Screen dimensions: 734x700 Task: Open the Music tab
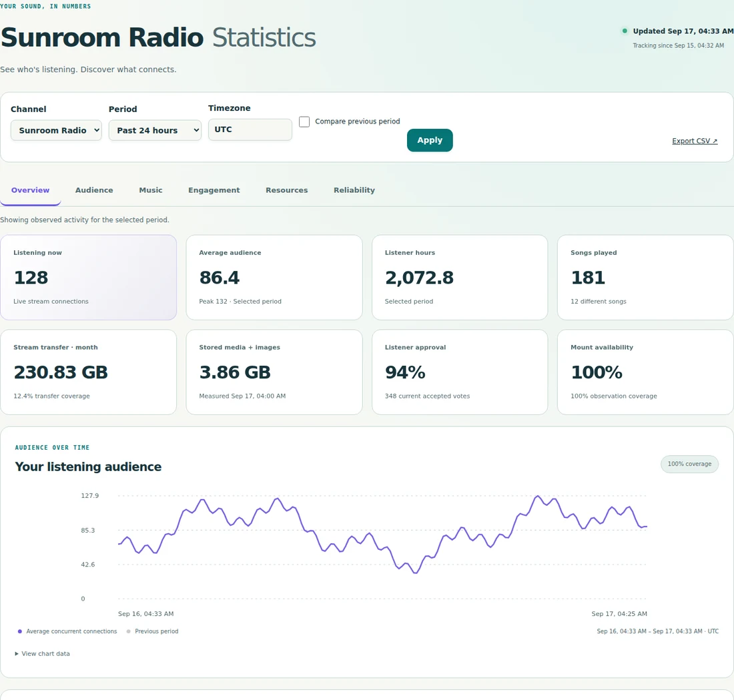tap(151, 190)
